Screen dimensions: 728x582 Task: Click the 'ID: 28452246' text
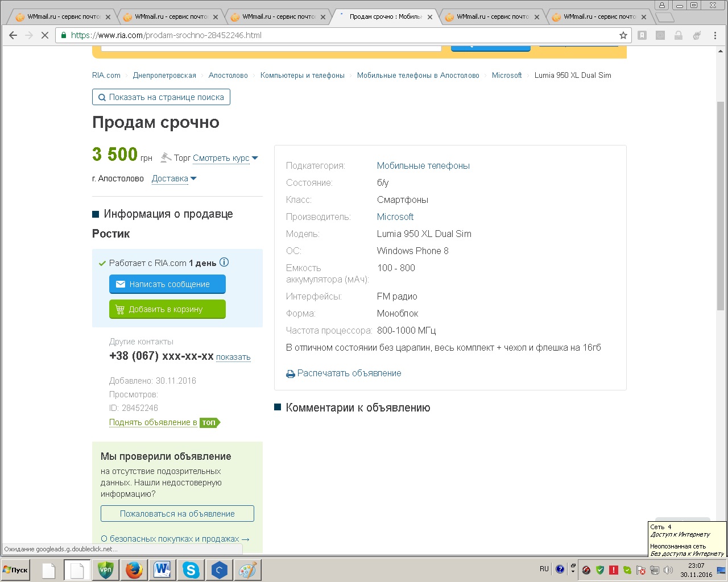[x=134, y=408]
